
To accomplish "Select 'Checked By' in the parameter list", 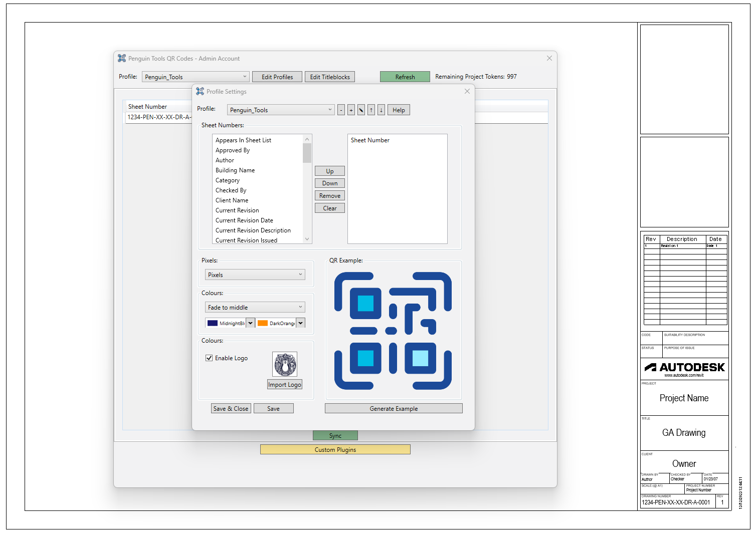I will (x=258, y=190).
